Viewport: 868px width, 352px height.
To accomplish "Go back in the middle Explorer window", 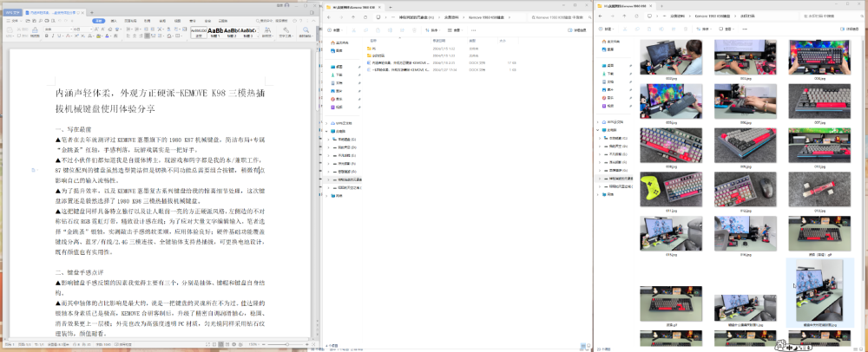I will point(328,17).
